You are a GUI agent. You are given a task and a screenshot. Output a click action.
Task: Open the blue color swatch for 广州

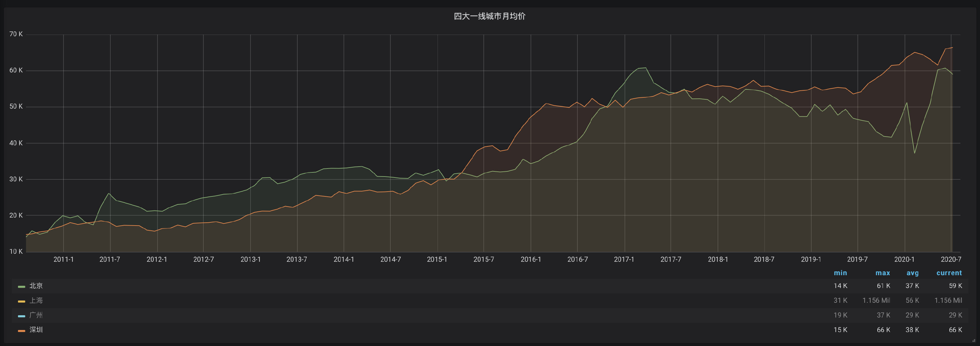[21, 316]
